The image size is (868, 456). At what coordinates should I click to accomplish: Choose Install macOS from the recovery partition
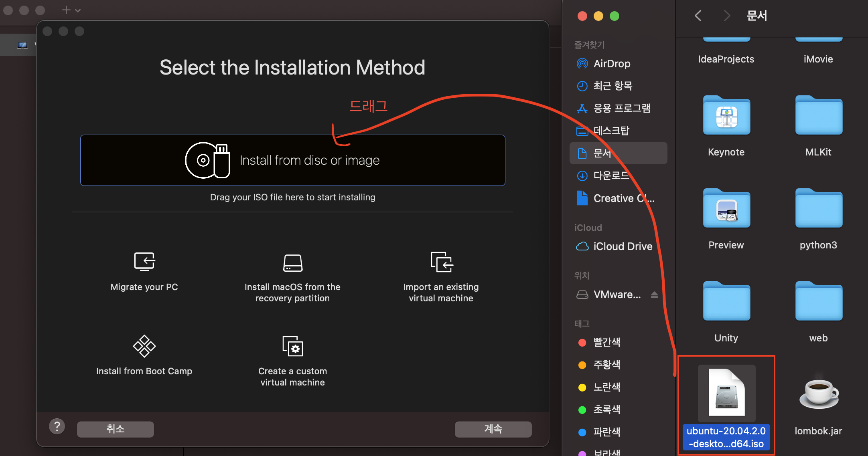[292, 263]
